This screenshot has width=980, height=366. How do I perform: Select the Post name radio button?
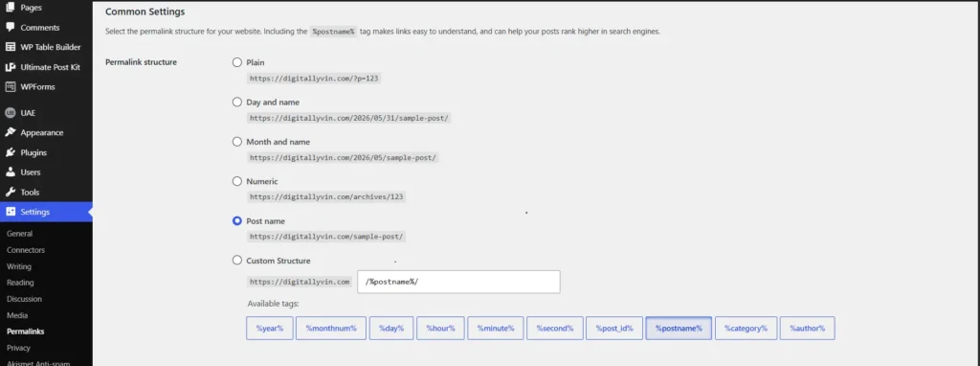(x=237, y=221)
